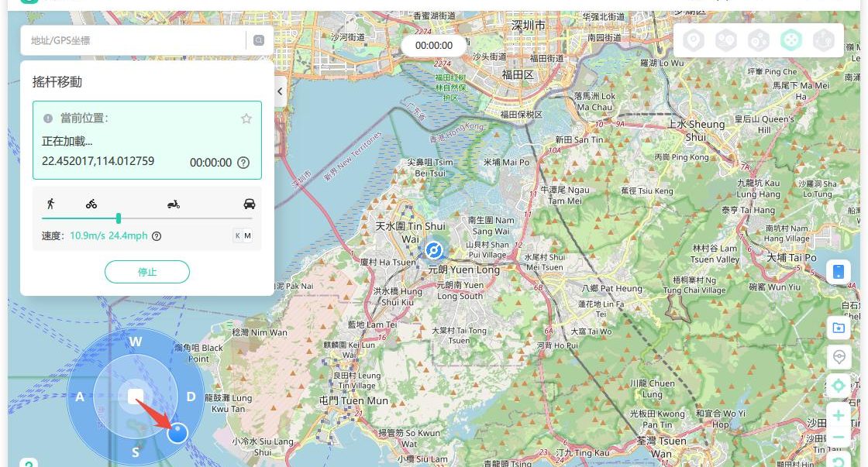This screenshot has height=467, width=868.
Task: Click the speed slider track
Action: pyautogui.click(x=186, y=218)
